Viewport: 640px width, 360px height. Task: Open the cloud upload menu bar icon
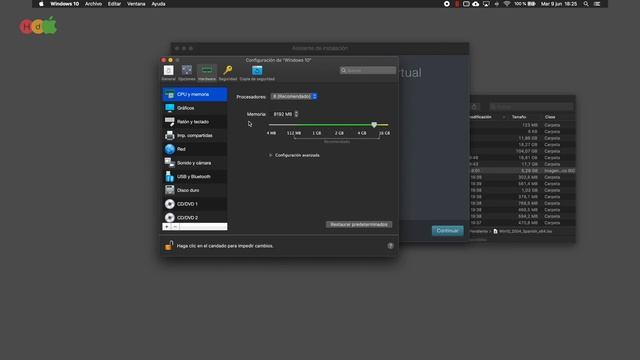pyautogui.click(x=476, y=4)
